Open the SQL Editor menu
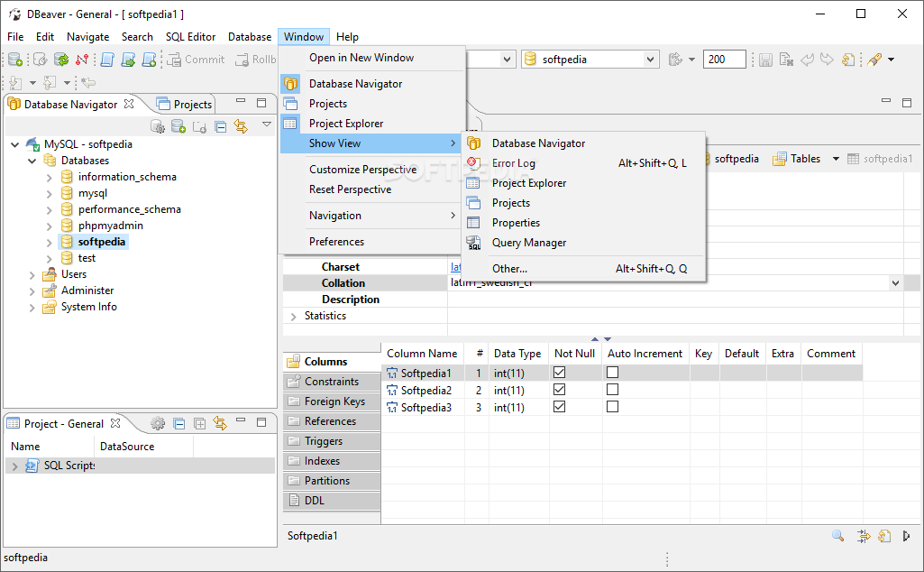 [x=190, y=37]
